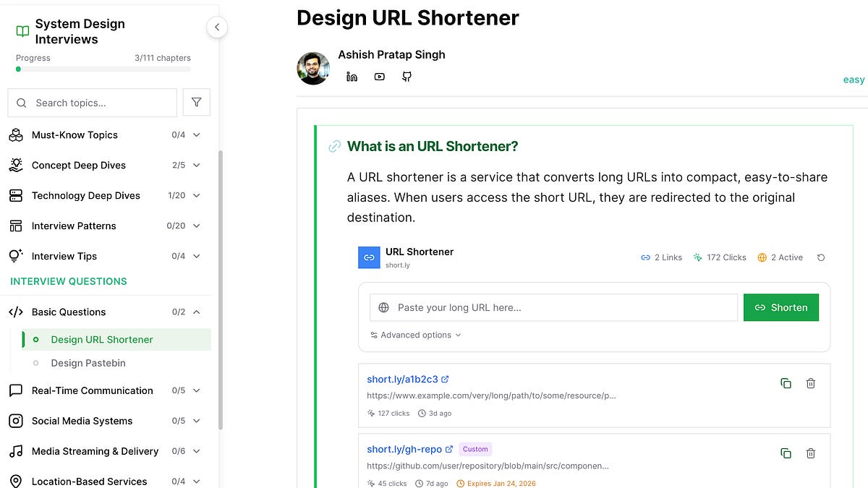Copy the short.ly/gh-repo link
The width and height of the screenshot is (868, 488).
pos(786,453)
